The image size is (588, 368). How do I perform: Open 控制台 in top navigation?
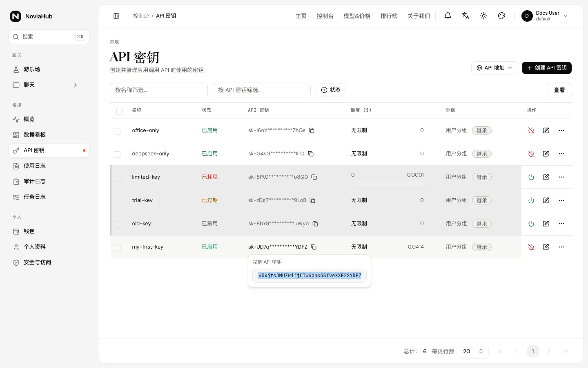click(325, 16)
